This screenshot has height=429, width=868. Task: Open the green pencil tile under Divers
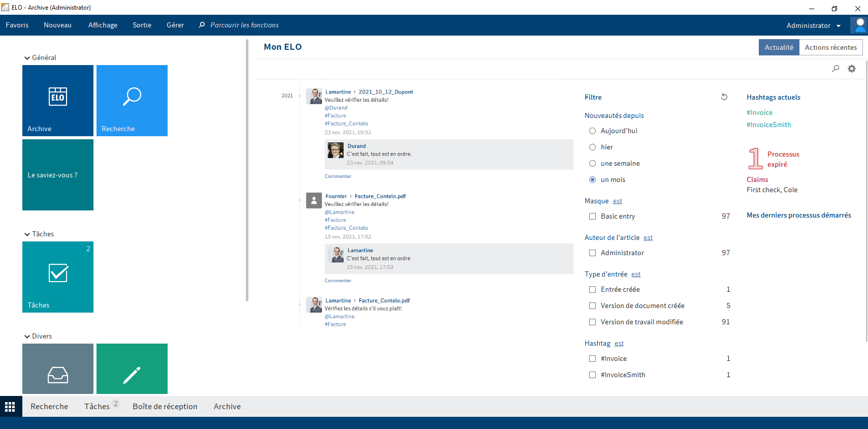pos(132,369)
